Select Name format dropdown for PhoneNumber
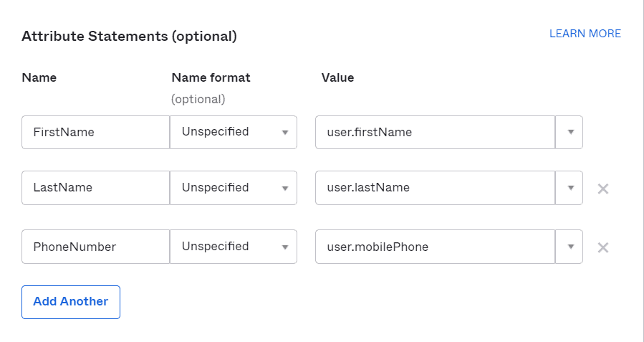The image size is (644, 342). click(234, 247)
